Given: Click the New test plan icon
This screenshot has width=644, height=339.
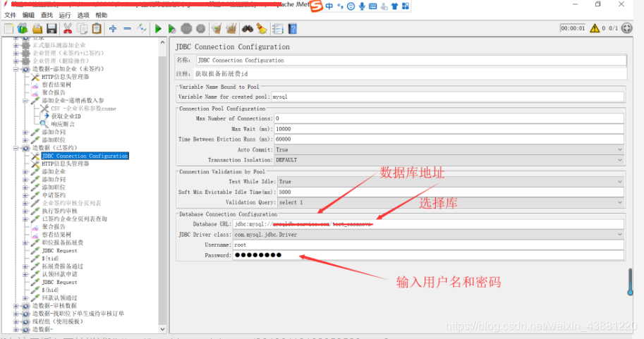Looking at the screenshot, I should coord(8,28).
